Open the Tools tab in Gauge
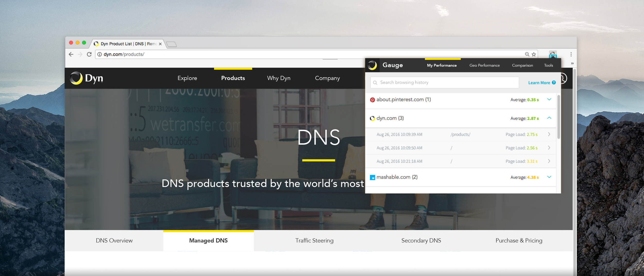 [x=548, y=65]
